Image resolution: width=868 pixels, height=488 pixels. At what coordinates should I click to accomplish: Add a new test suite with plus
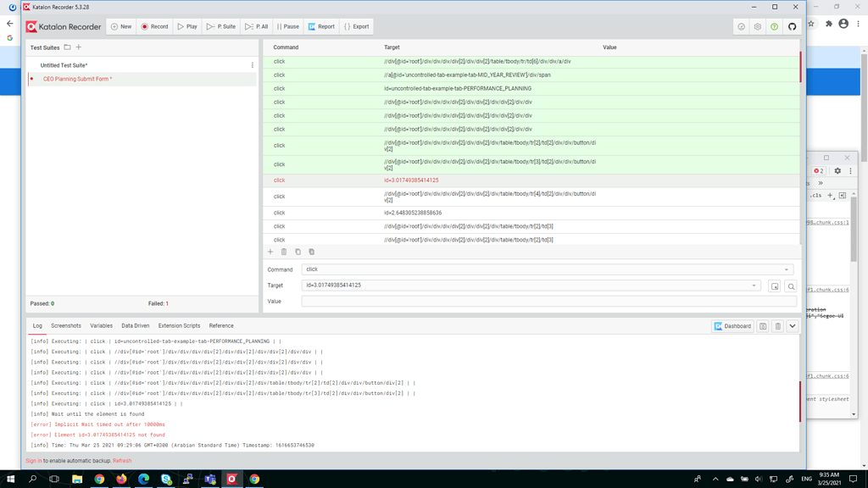tap(79, 47)
